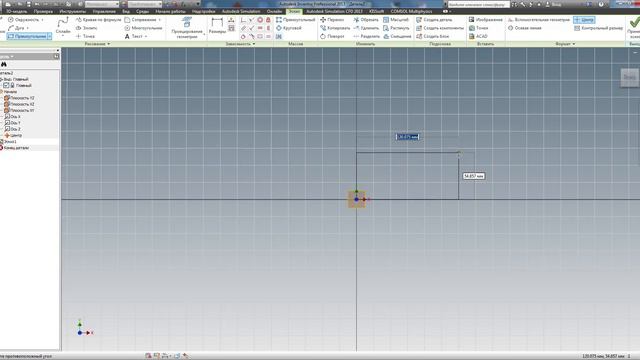The height and width of the screenshot is (360, 640).
Task: Select the Дуга (arc) tool
Action: 16,28
